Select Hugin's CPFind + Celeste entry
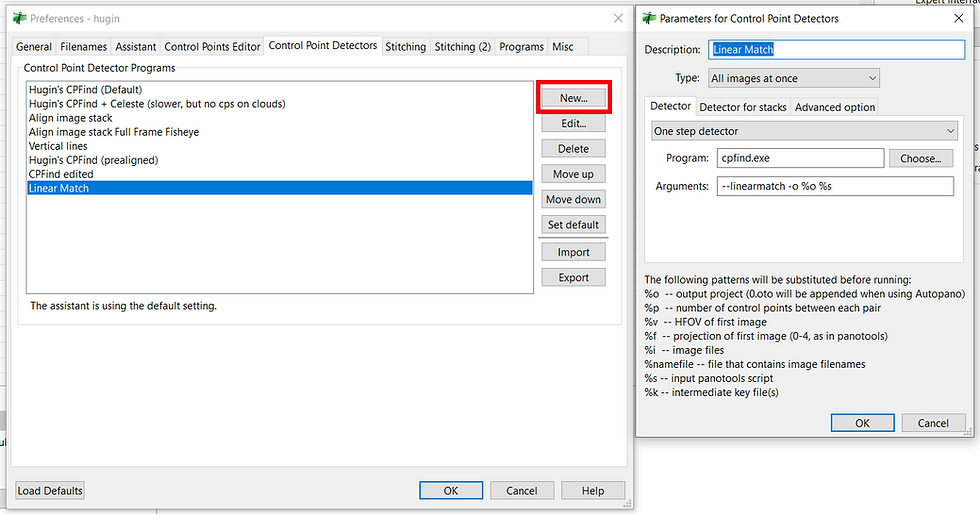Screen dimensions: 980x514 [279, 104]
